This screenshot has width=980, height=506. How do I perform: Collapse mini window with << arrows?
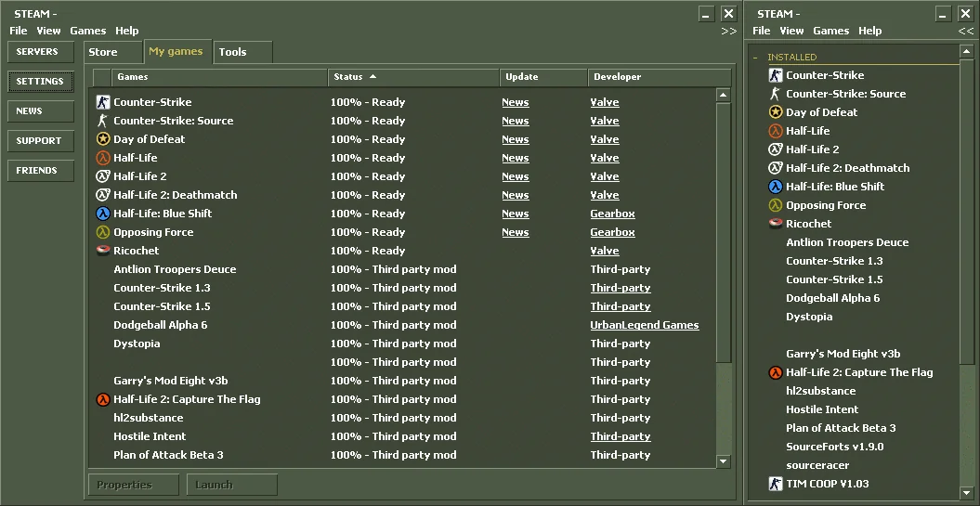(x=966, y=32)
